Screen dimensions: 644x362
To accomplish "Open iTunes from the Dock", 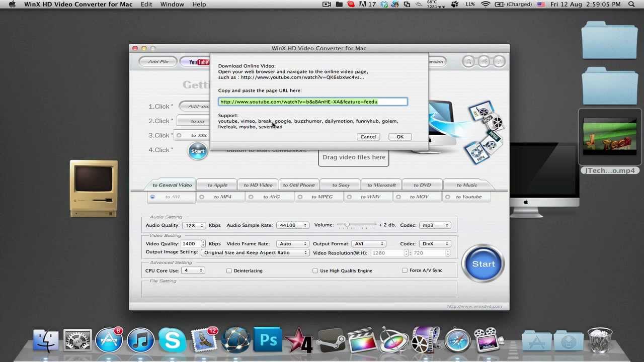I will pyautogui.click(x=140, y=340).
